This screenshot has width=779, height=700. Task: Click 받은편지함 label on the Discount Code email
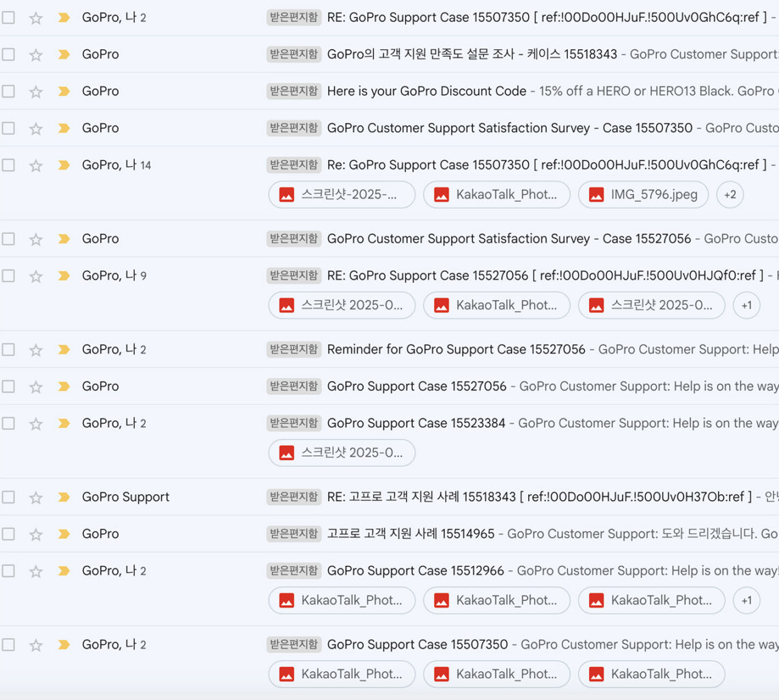(294, 91)
